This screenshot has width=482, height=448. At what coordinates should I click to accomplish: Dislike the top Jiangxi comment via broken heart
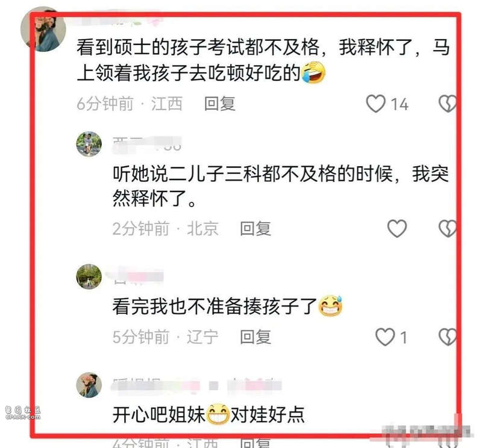pyautogui.click(x=447, y=103)
